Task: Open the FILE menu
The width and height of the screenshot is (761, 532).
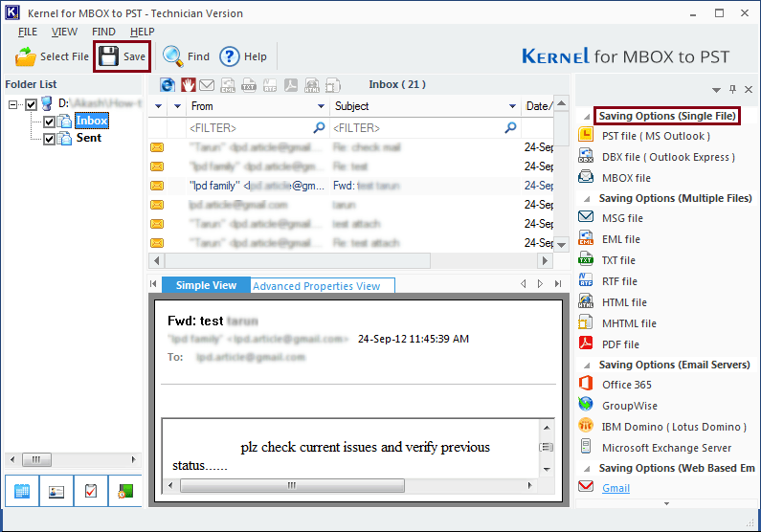Action: (x=27, y=32)
